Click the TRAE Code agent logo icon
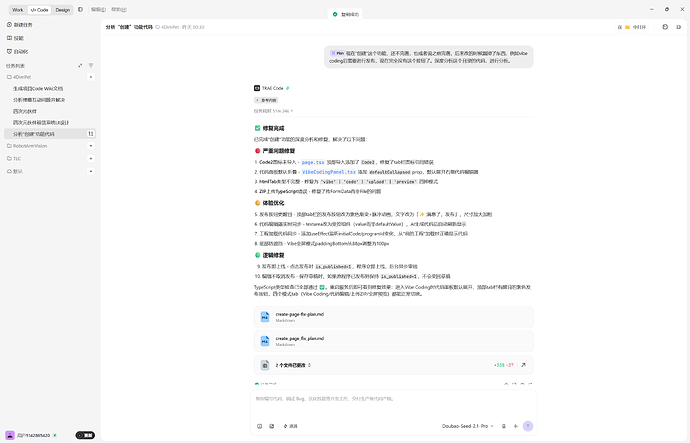The height and width of the screenshot is (443, 690). coord(257,88)
